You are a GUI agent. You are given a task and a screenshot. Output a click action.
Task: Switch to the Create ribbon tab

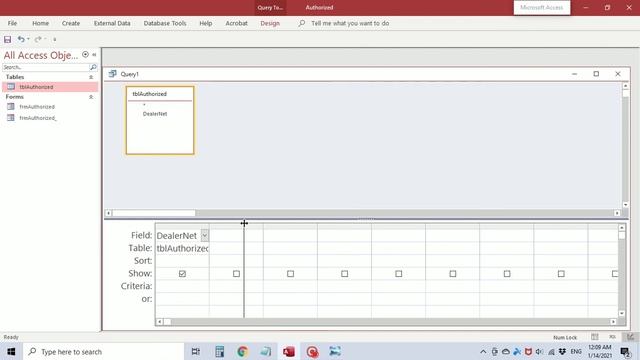click(x=71, y=23)
